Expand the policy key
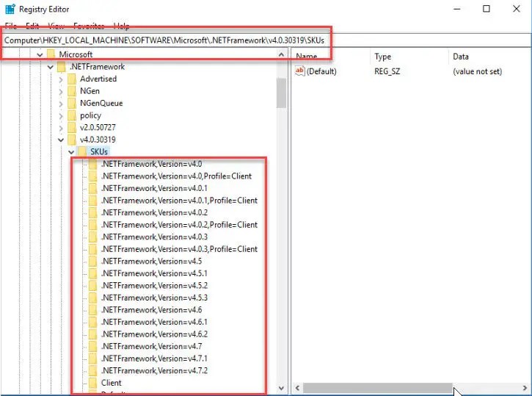Viewport: 532px width, 396px height. click(61, 116)
